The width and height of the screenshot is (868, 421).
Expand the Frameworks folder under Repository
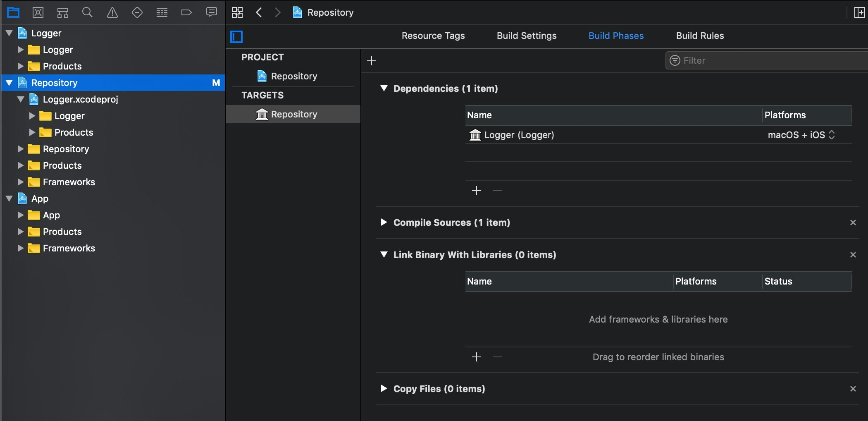coord(20,182)
